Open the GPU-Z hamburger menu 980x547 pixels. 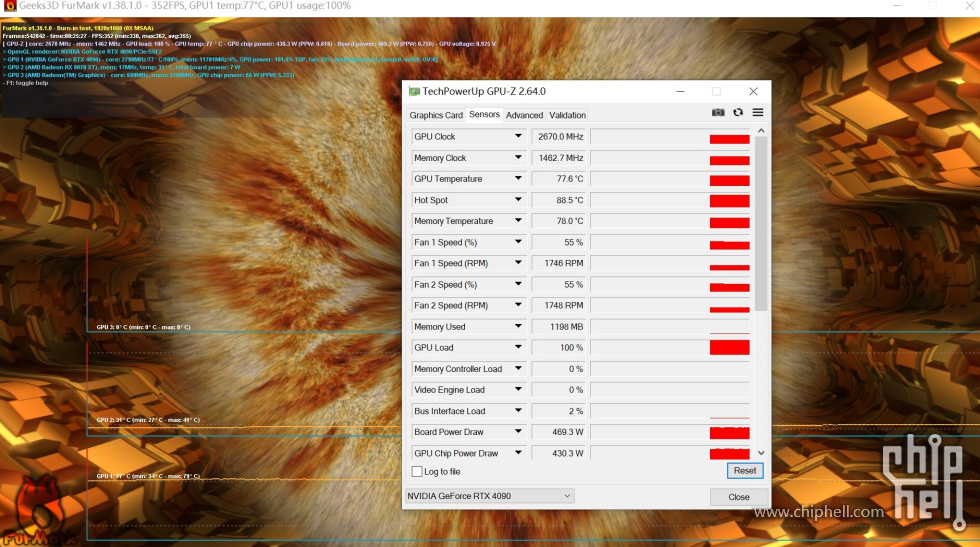758,113
